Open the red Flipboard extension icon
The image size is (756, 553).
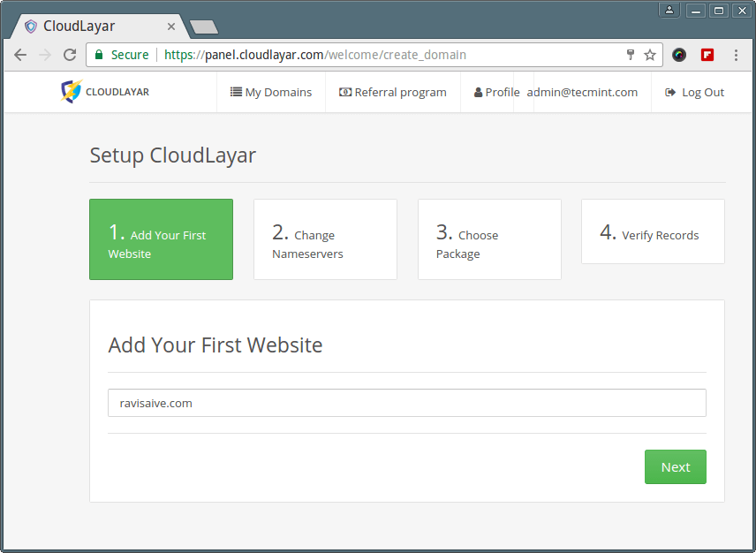(707, 55)
